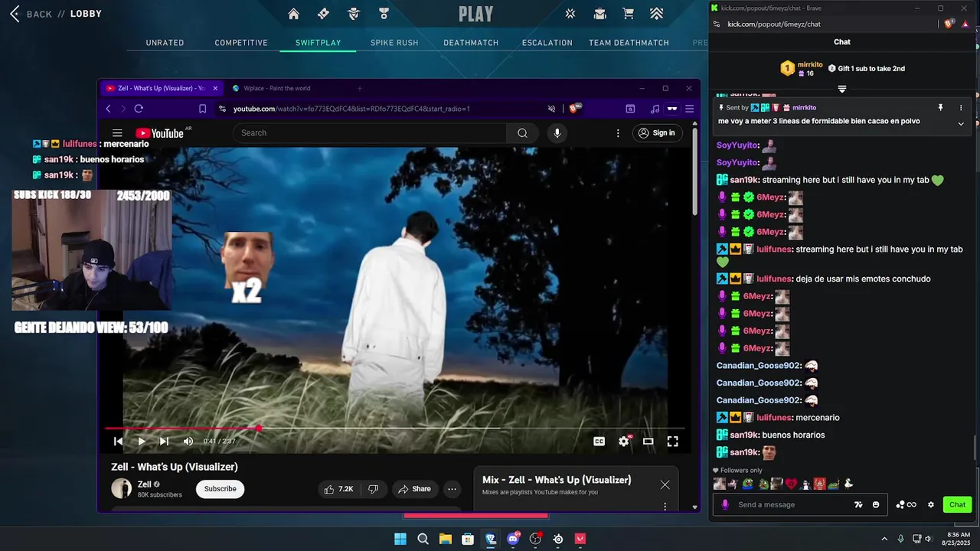The image size is (980, 551).
Task: Open the YouTube guide hamburger menu
Action: click(117, 133)
